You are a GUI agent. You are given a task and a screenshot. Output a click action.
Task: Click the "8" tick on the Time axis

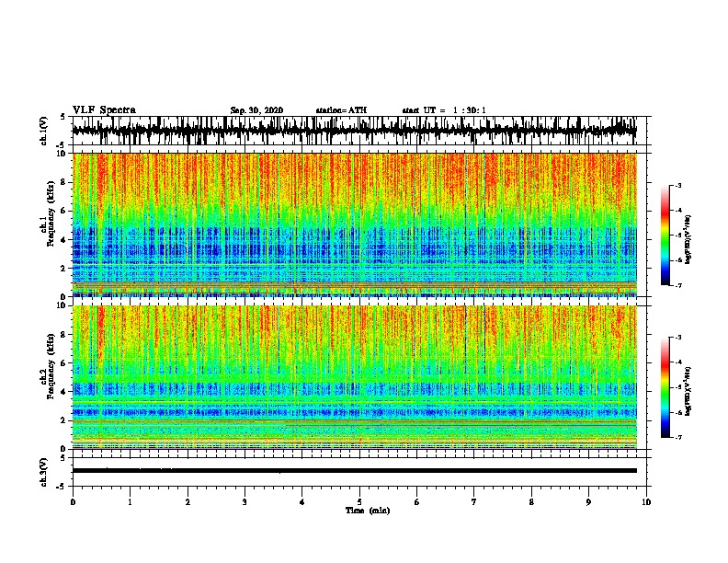[531, 502]
